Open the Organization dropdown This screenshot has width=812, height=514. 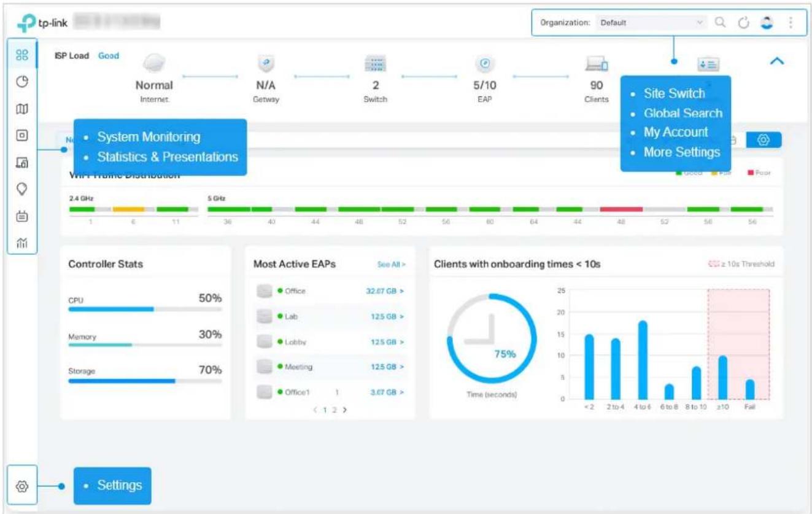(651, 23)
